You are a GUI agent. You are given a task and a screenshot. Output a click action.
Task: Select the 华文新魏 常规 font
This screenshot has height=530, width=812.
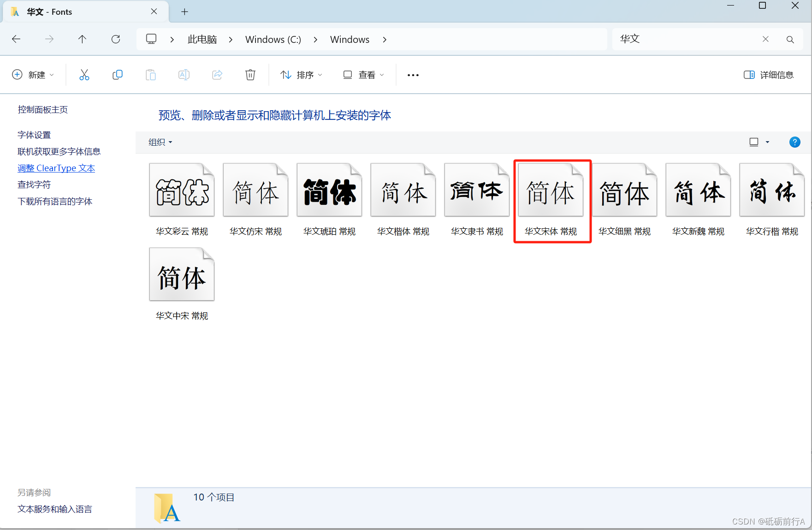pos(699,200)
